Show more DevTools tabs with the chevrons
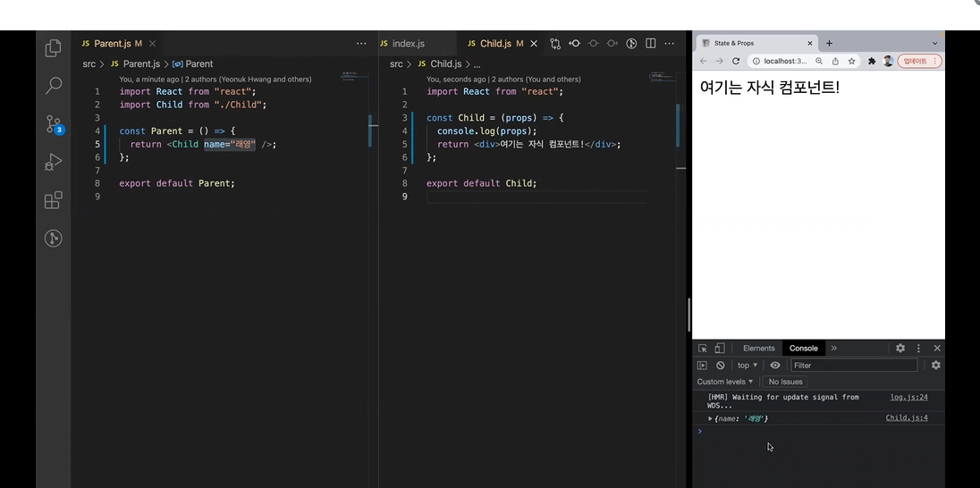This screenshot has width=980, height=488. (x=833, y=348)
